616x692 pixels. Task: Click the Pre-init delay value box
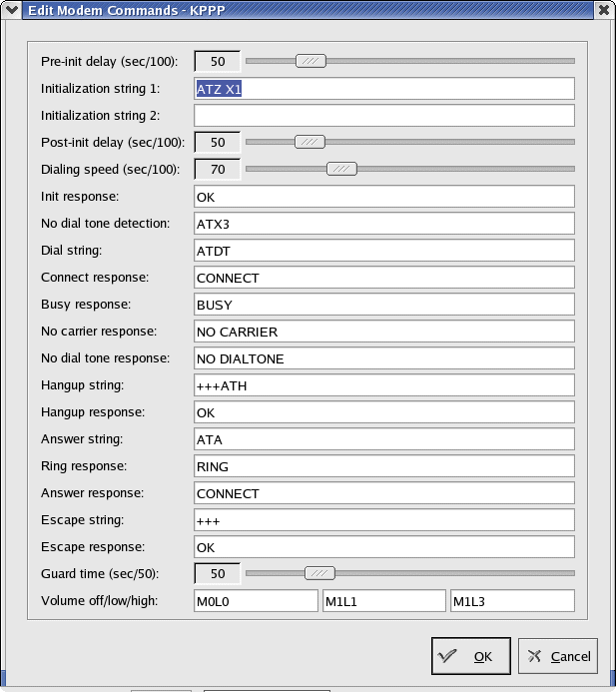click(218, 61)
